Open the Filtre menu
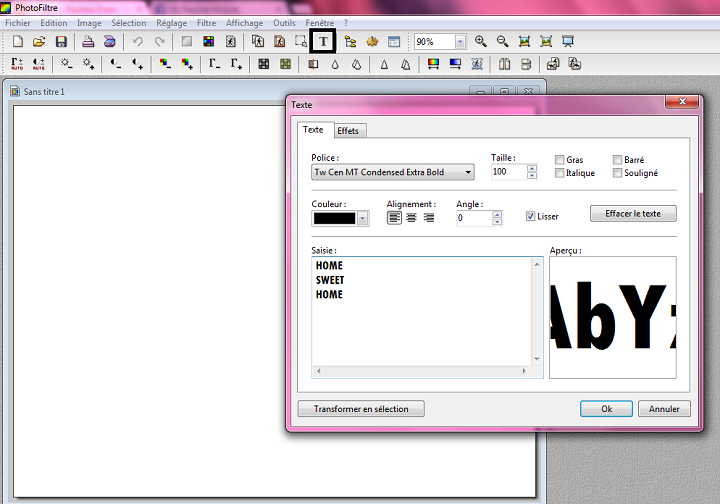The image size is (720, 504). coord(206,22)
